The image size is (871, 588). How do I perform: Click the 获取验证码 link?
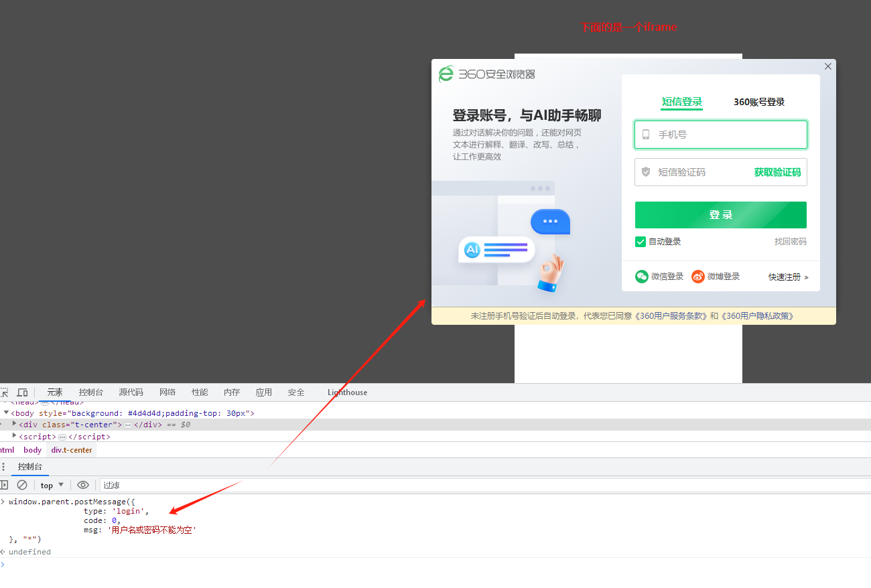[x=777, y=172]
